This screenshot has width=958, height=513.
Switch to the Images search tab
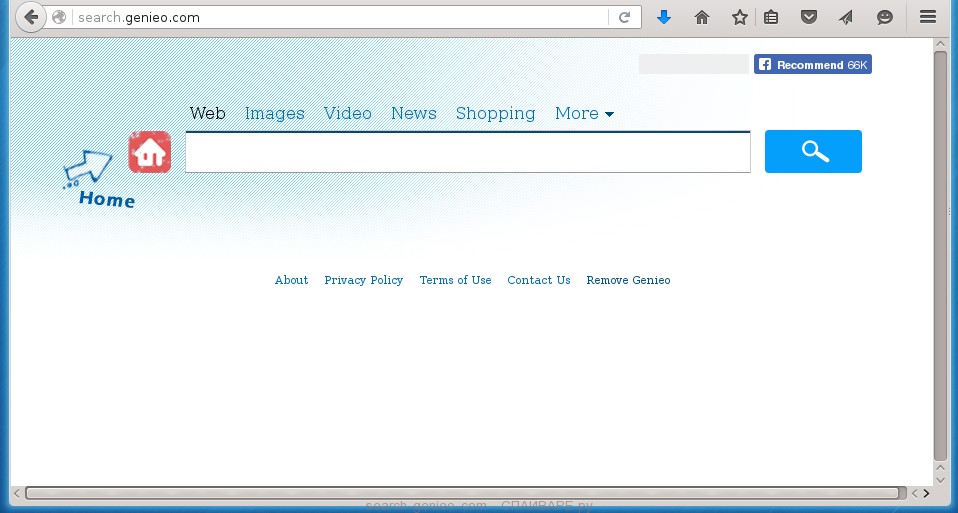point(275,114)
